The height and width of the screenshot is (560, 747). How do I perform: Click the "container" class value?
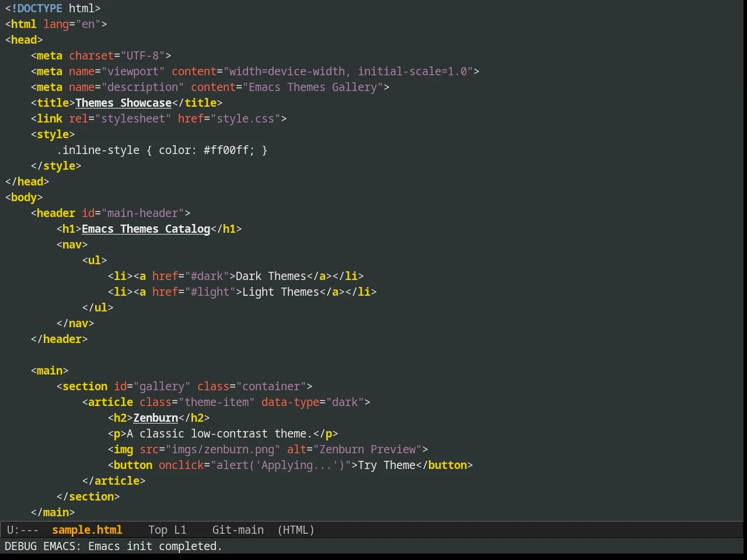tap(271, 386)
